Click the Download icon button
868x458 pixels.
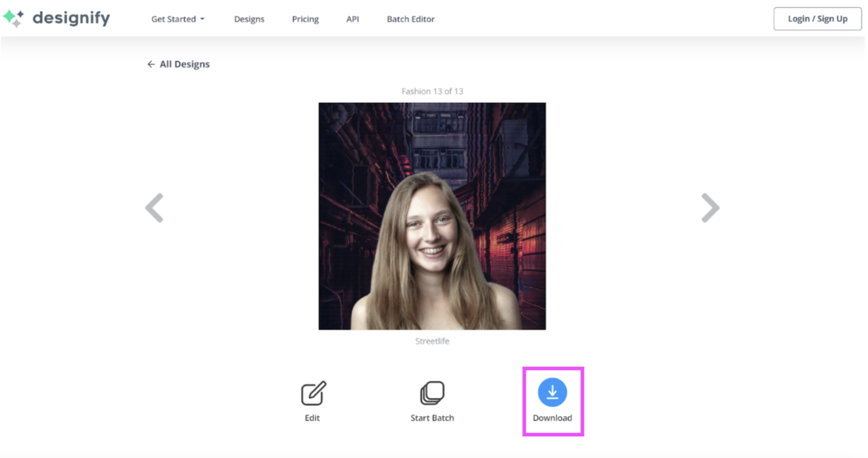[x=551, y=393]
